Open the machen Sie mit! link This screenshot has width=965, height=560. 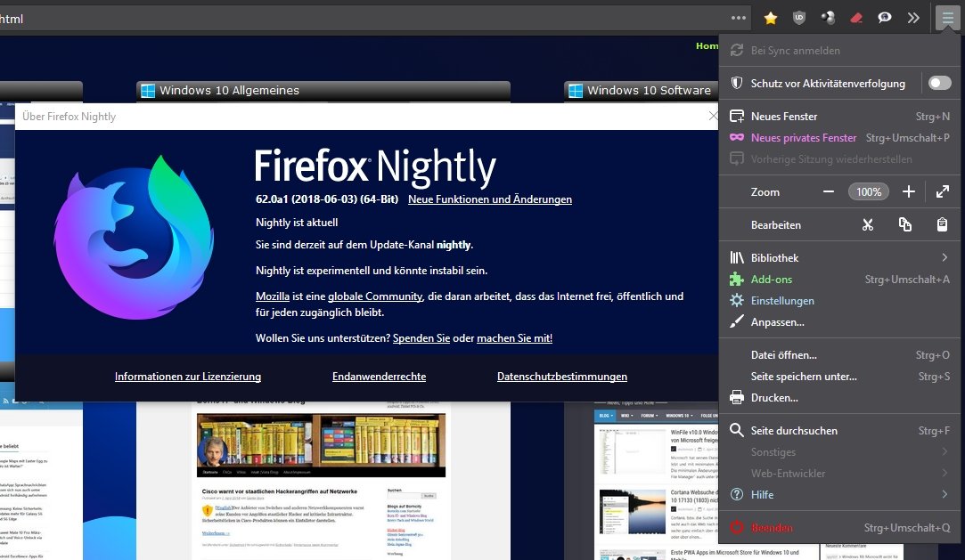[514, 338]
